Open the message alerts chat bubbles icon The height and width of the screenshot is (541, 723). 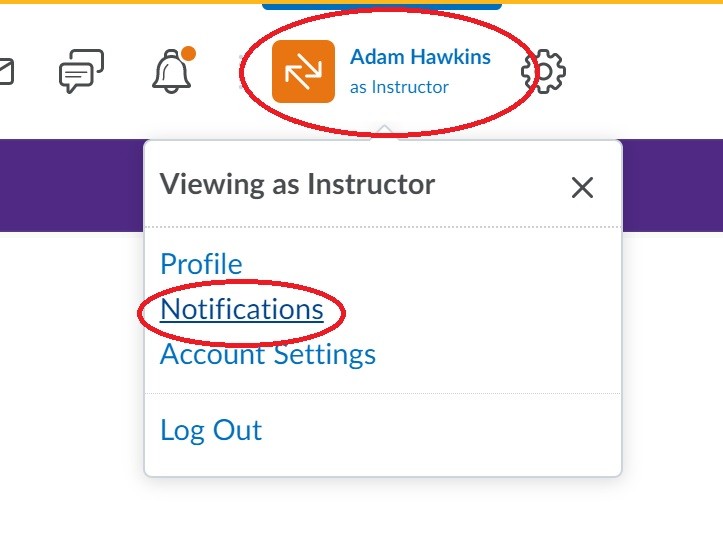[x=82, y=71]
